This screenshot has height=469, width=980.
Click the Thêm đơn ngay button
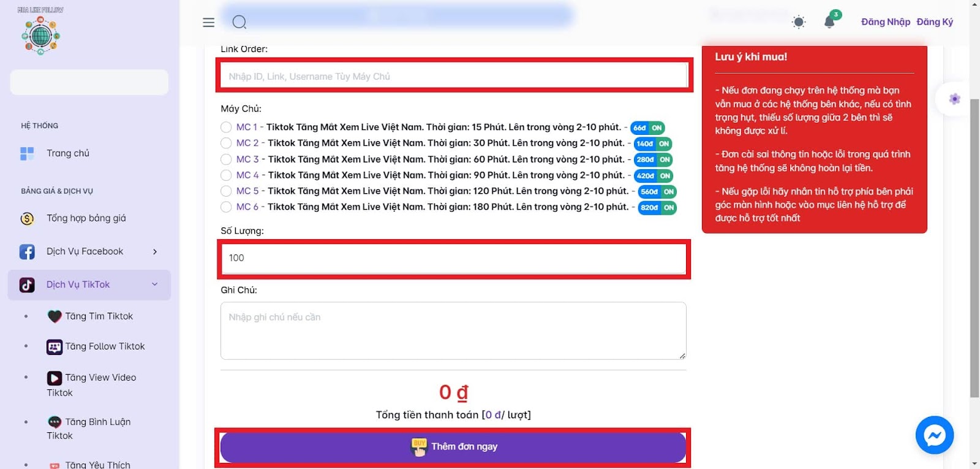click(453, 448)
